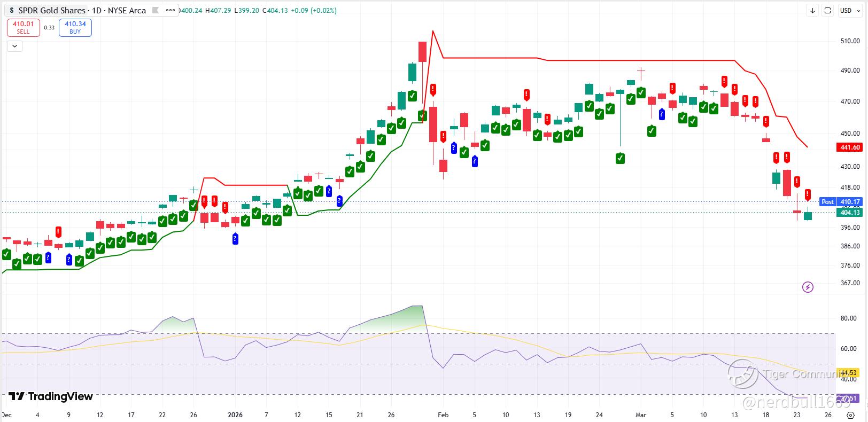868x422 pixels.
Task: Click the Mar label on time axis
Action: click(641, 415)
